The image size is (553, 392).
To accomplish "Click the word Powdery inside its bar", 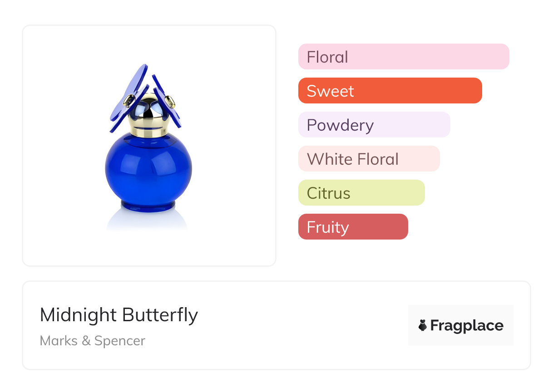I will (340, 125).
